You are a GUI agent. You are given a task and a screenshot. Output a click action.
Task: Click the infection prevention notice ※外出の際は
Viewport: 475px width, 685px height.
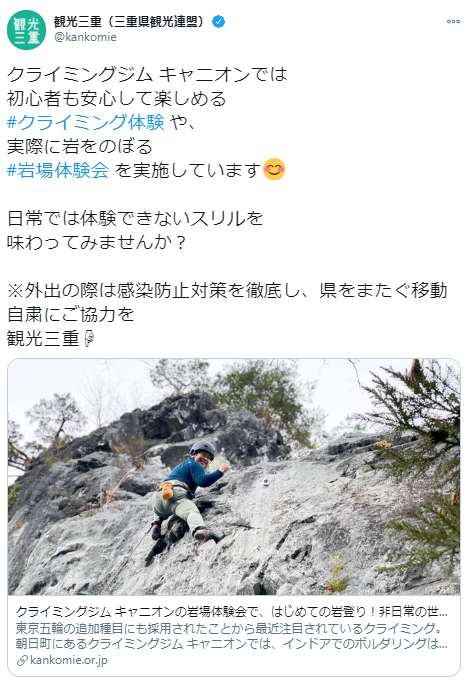pos(227,302)
